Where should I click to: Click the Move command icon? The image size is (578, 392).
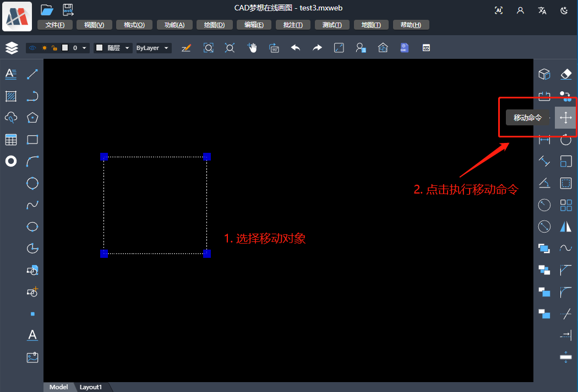click(565, 118)
